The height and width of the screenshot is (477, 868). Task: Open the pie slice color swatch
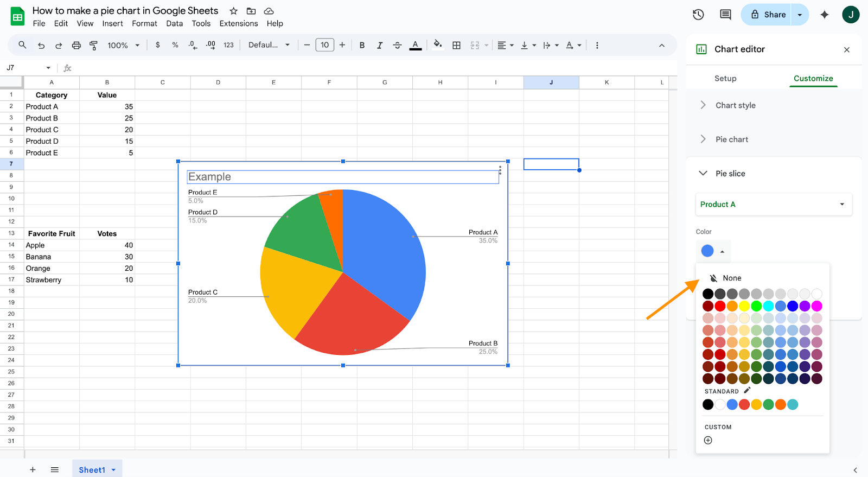(713, 251)
